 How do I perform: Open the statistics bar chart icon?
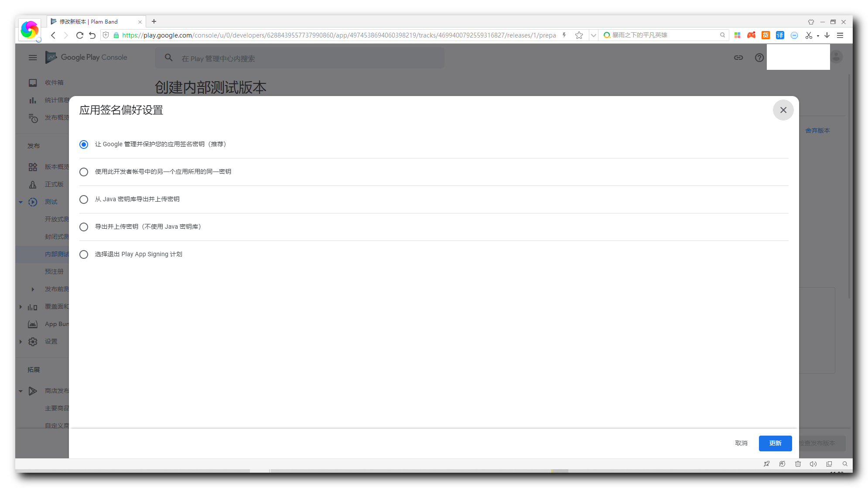[x=33, y=100]
